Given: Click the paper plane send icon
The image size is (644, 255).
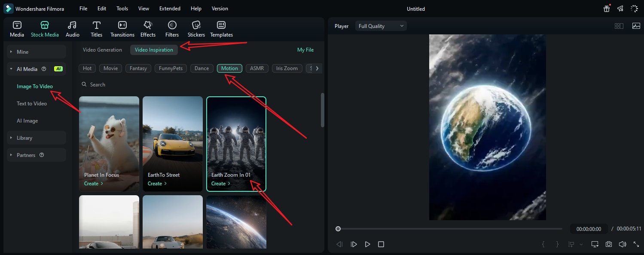Looking at the screenshot, I should (x=620, y=9).
